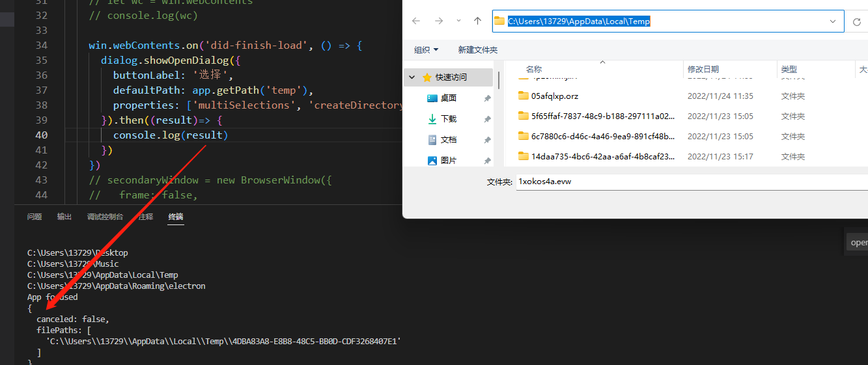Viewport: 868px width, 365px height.
Task: Click the Forward navigation arrow
Action: pos(439,21)
